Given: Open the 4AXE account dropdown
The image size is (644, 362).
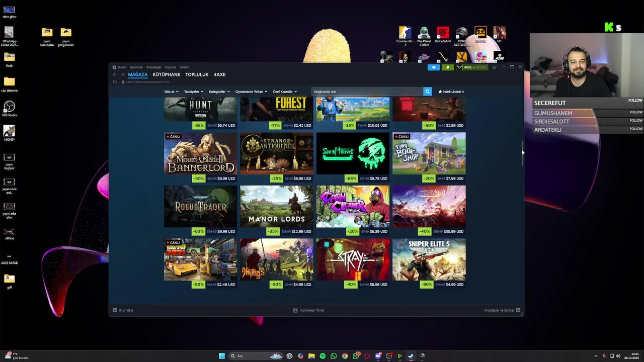Looking at the screenshot, I should coord(472,67).
